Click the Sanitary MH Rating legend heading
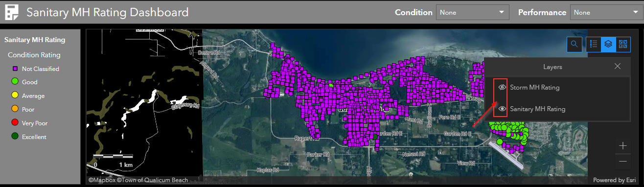The width and height of the screenshot is (644, 187). pos(34,40)
